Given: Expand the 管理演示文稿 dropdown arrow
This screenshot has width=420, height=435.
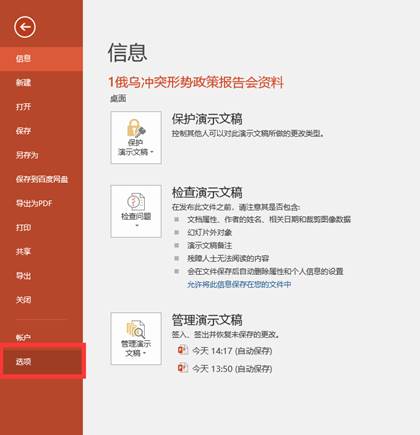Looking at the screenshot, I should pyautogui.click(x=145, y=353).
